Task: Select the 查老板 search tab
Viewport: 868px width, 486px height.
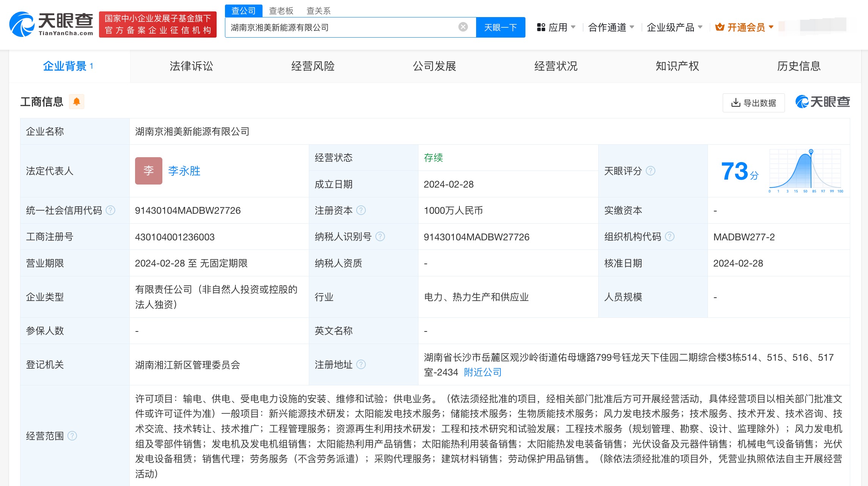Action: 281,11
